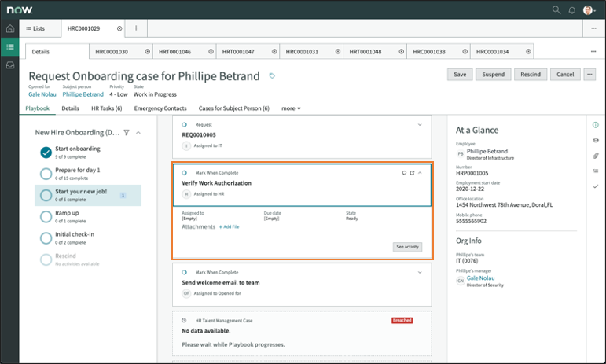The image size is (606, 364).
Task: Add a new tab with plus icon
Action: click(x=136, y=28)
